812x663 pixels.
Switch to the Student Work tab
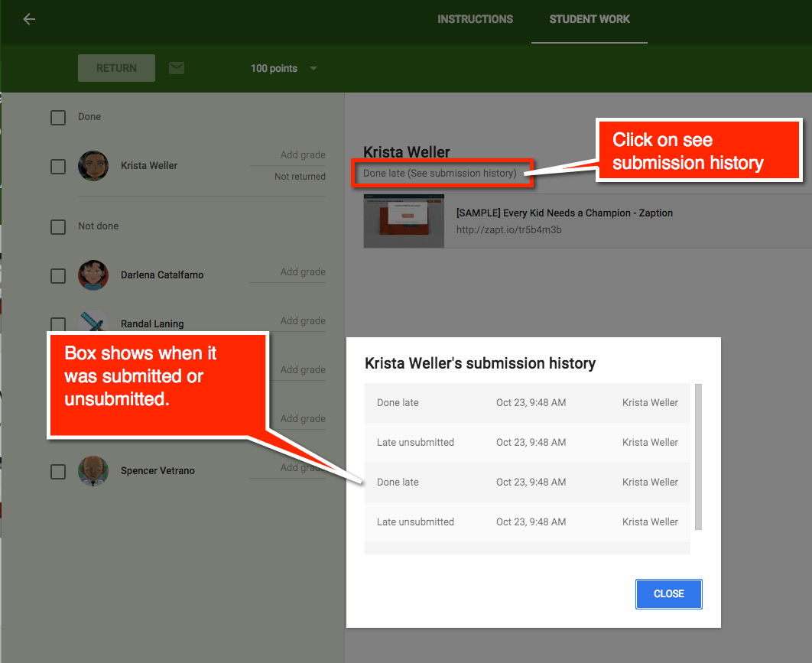coord(590,19)
